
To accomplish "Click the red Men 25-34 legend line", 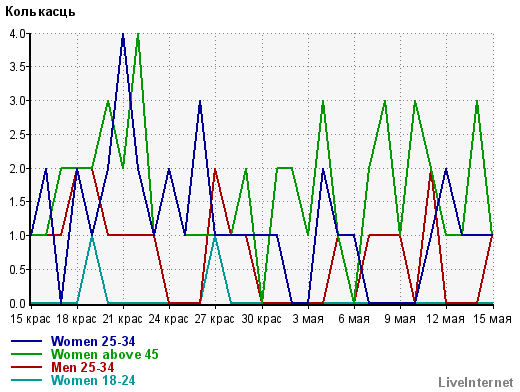I will pos(27,367).
